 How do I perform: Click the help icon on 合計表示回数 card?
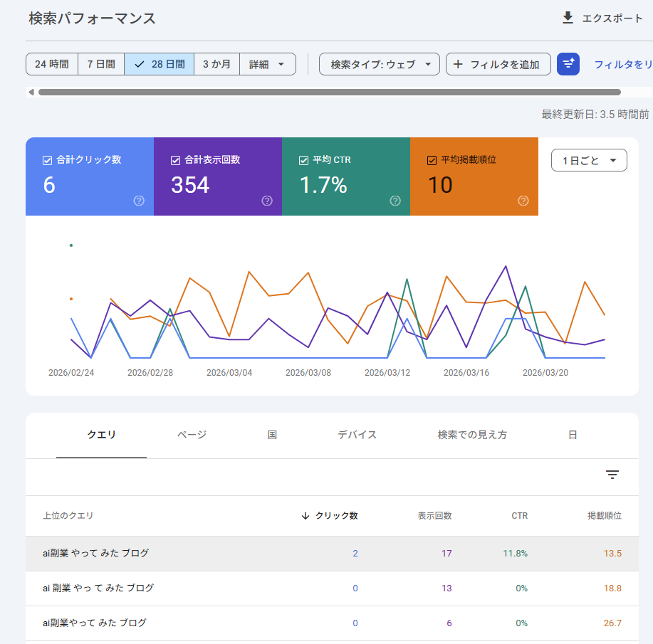[x=267, y=201]
